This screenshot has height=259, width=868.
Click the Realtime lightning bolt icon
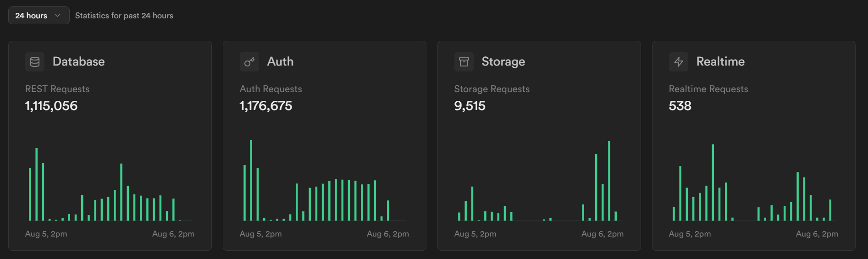tap(679, 62)
